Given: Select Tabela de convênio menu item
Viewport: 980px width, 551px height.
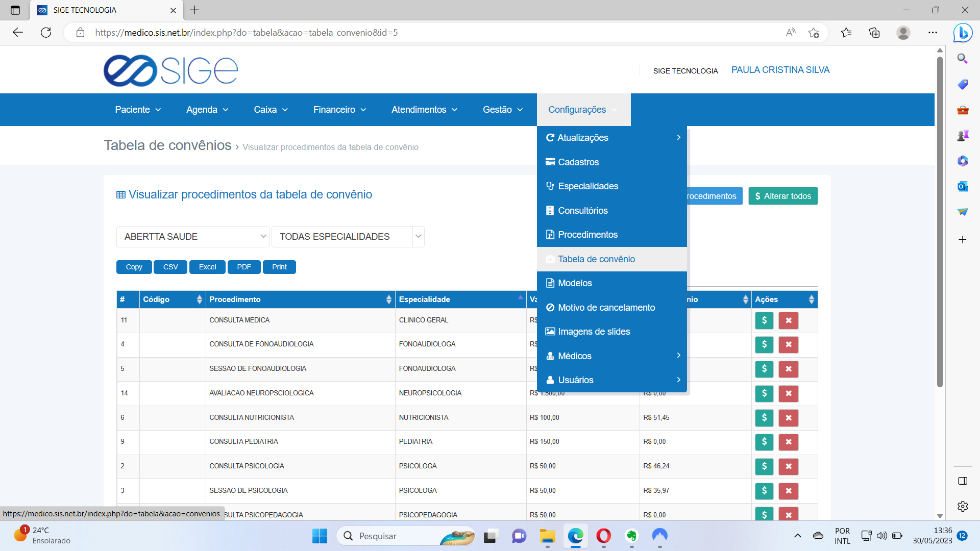Looking at the screenshot, I should click(596, 259).
